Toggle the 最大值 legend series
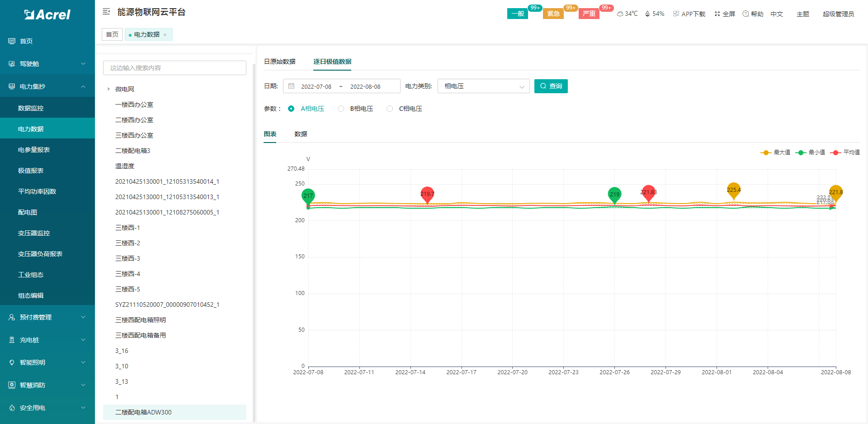This screenshot has width=868, height=424. click(776, 152)
